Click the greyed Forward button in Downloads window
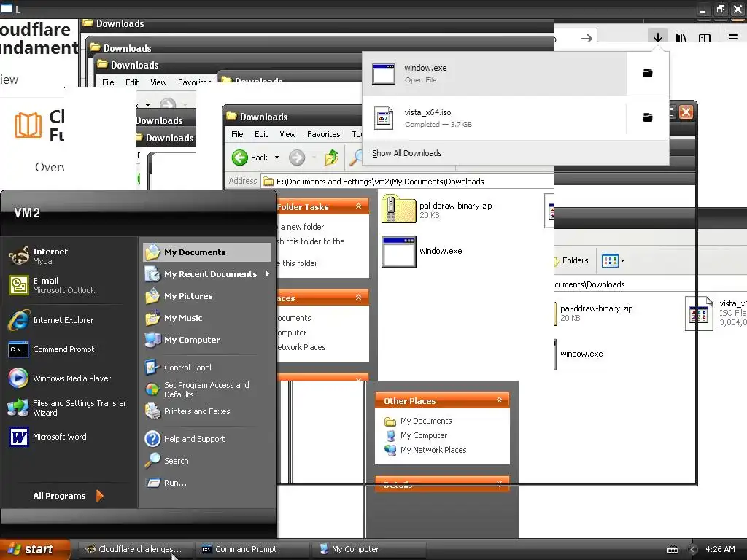 tap(297, 157)
